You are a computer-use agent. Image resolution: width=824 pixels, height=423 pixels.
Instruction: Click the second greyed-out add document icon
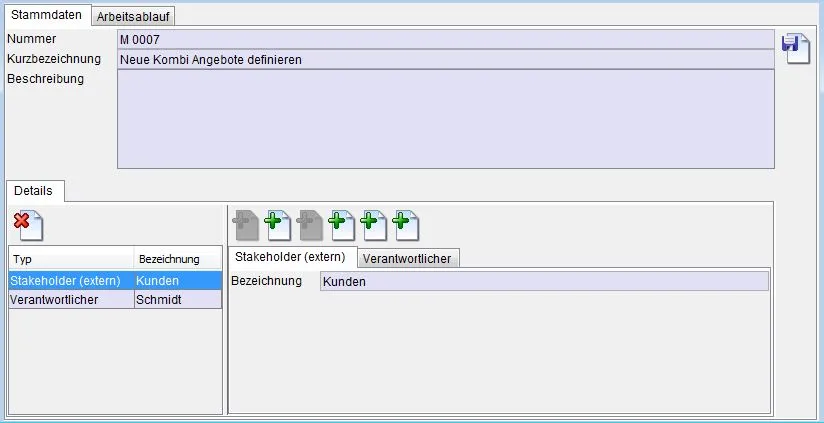(310, 225)
